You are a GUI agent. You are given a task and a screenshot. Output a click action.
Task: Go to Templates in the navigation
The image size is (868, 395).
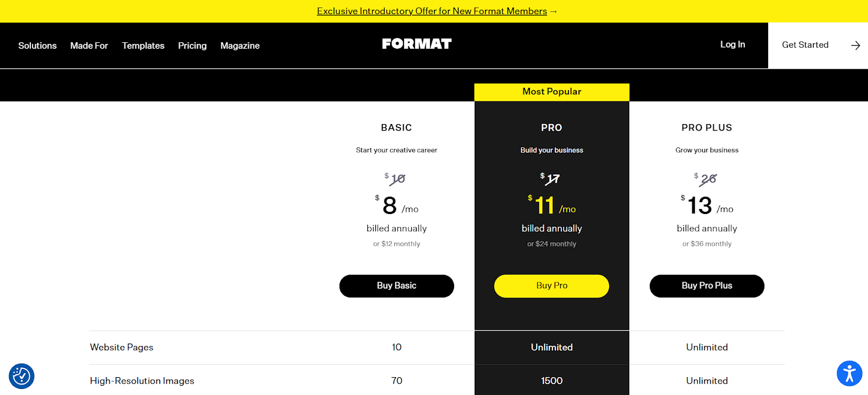[143, 46]
